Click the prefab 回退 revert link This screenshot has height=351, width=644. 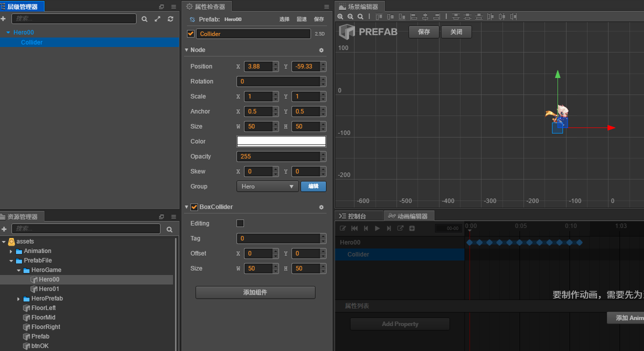301,19
